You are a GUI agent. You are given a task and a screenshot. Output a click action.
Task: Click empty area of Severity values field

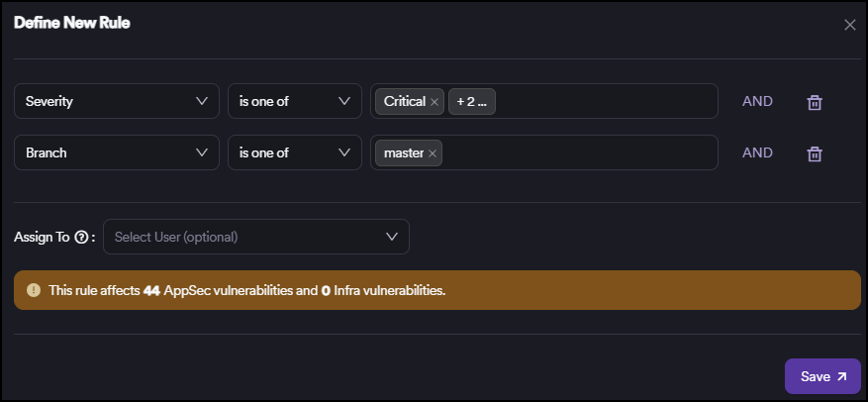point(604,101)
